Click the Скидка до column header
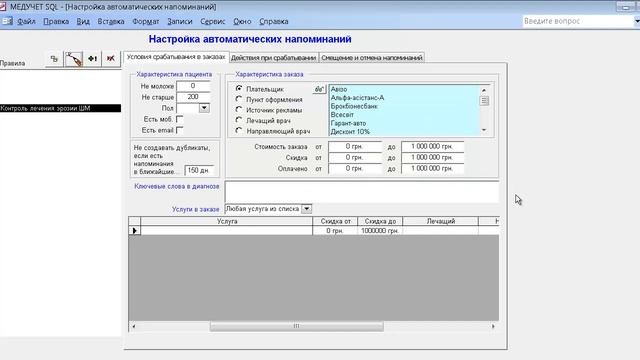The width and height of the screenshot is (640, 360). [380, 221]
